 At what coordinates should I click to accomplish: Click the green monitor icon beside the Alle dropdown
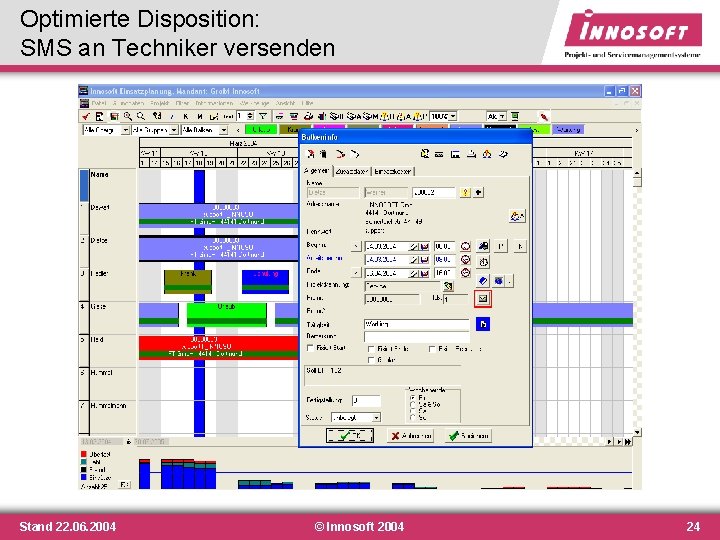tap(515, 116)
